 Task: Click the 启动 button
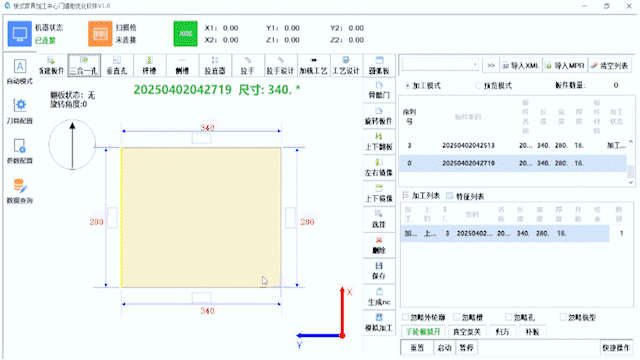pyautogui.click(x=444, y=348)
